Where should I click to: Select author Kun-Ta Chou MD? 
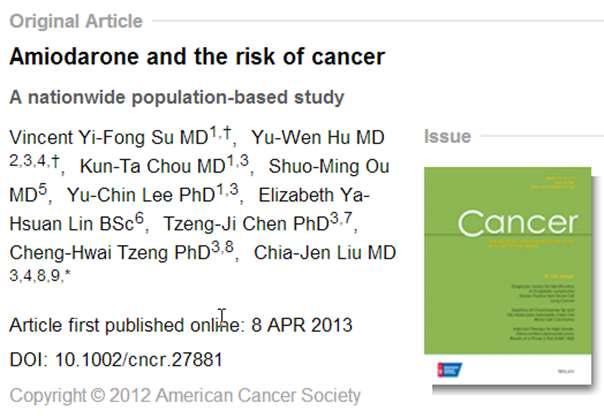(153, 166)
